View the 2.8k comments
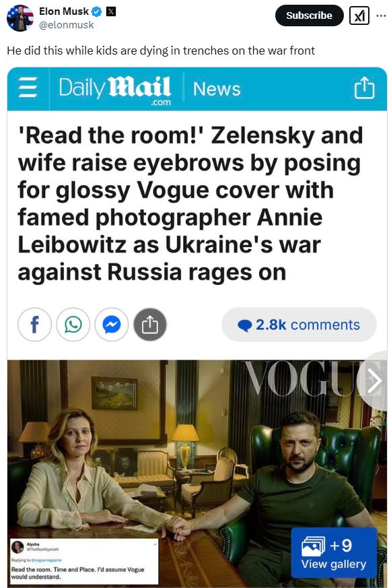 point(299,325)
